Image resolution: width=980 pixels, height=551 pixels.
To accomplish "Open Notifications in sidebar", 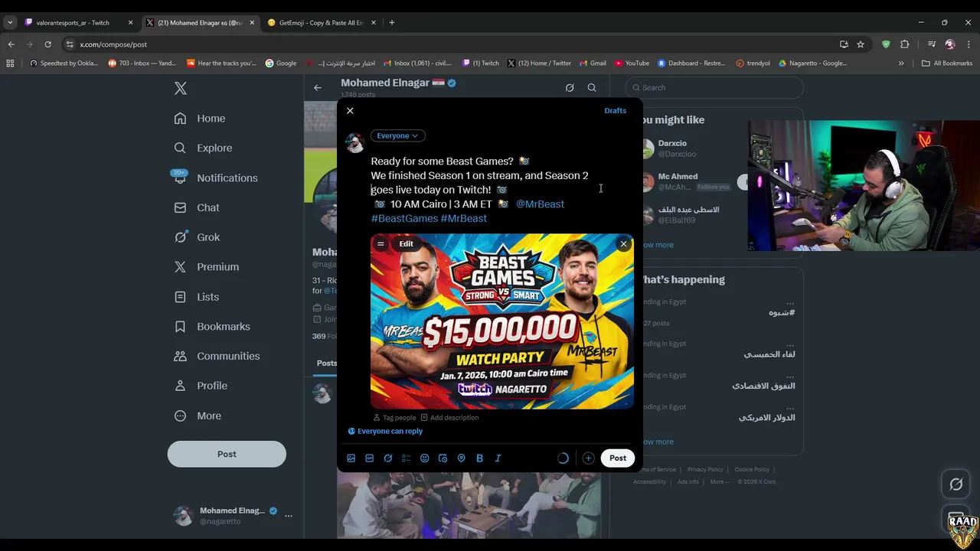I will coord(216,178).
